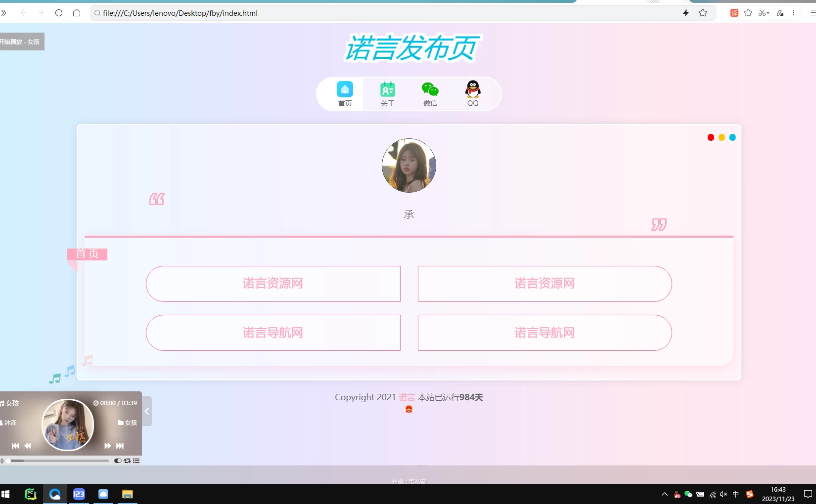Rewind the track in music player
The image size is (816, 504).
coord(28,446)
